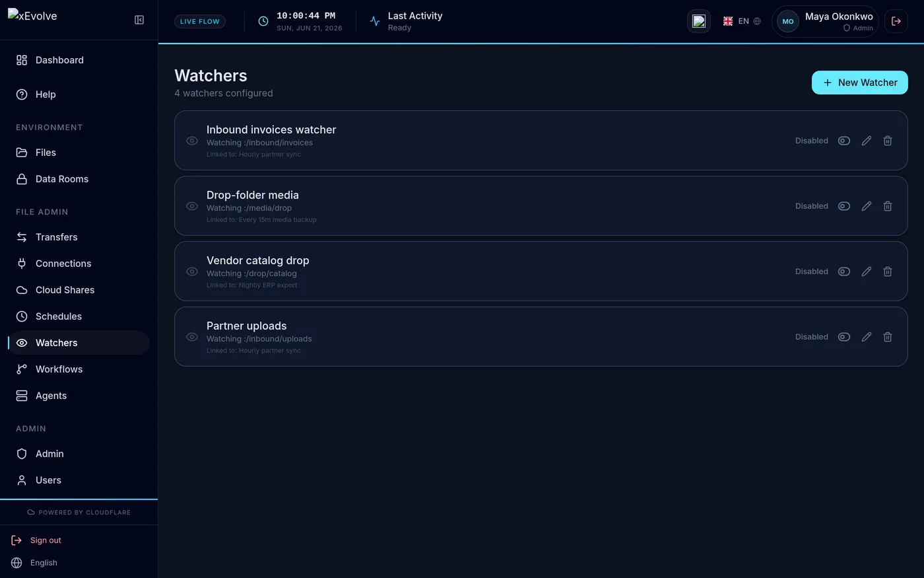Open the EN language selector
Image resolution: width=924 pixels, height=578 pixels.
[x=742, y=21]
